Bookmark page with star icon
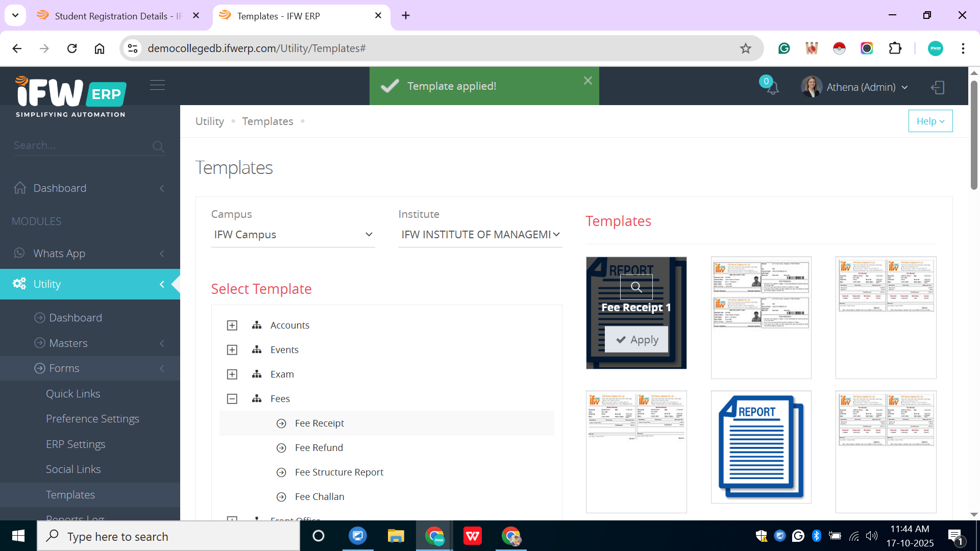This screenshot has width=980, height=551. (x=745, y=48)
